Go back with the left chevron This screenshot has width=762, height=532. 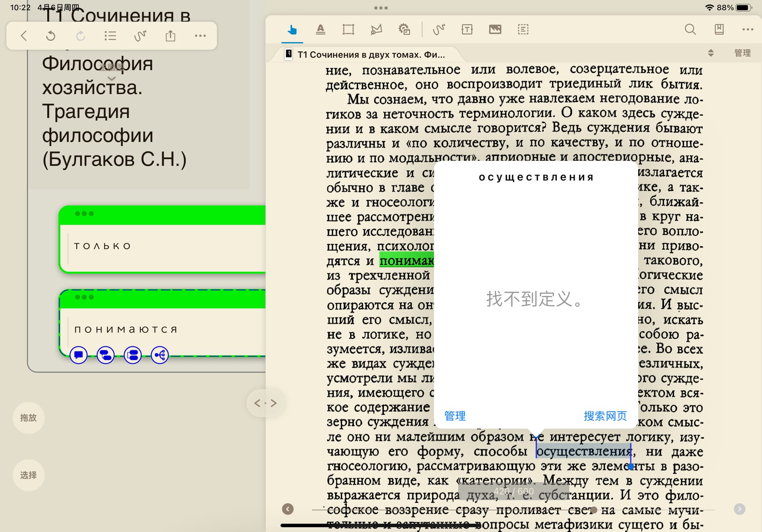pyautogui.click(x=24, y=36)
